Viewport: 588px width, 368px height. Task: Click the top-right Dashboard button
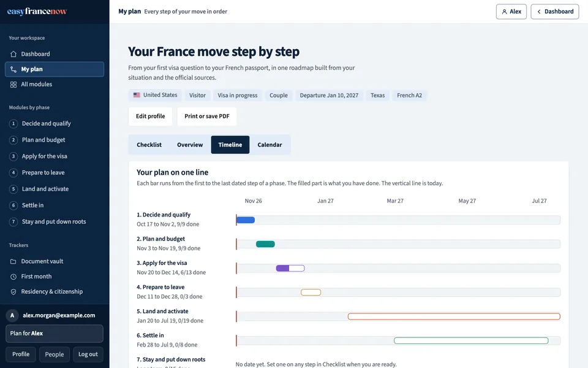tap(555, 12)
